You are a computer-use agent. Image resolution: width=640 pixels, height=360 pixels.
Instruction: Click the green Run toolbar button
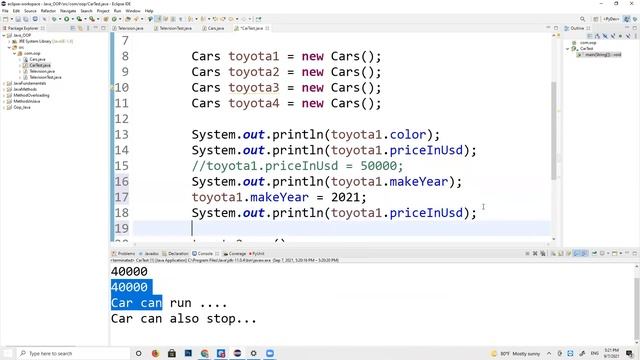pos(66,19)
